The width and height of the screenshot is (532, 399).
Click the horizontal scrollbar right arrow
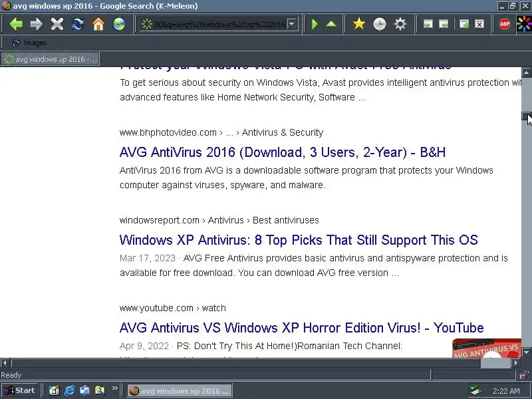click(x=516, y=363)
